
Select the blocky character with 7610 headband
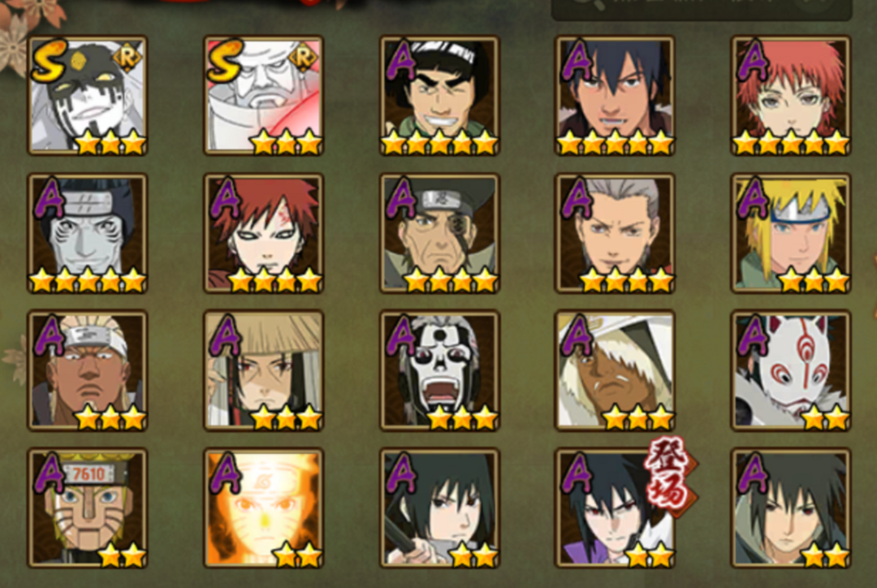[88, 508]
